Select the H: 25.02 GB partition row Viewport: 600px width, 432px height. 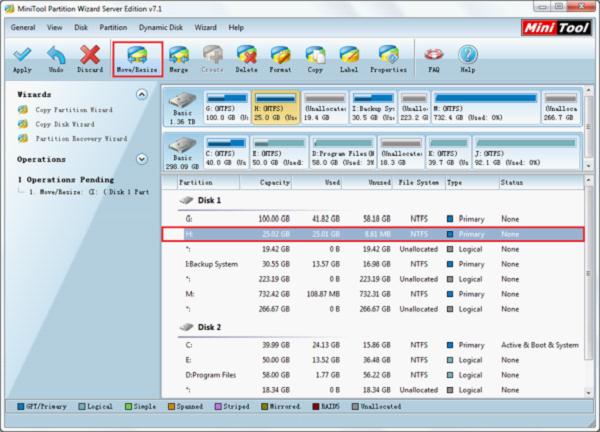click(x=373, y=234)
